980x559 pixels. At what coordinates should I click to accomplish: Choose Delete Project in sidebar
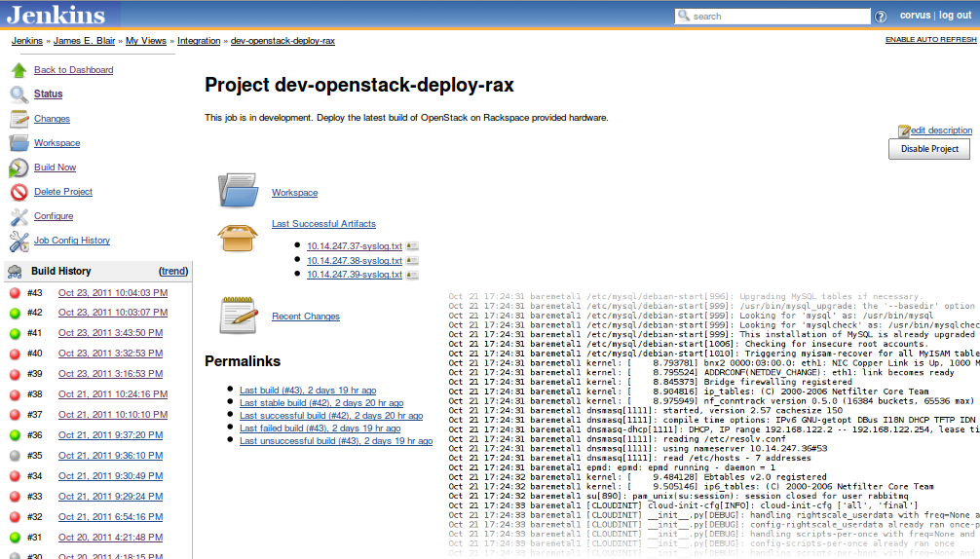[x=63, y=192]
